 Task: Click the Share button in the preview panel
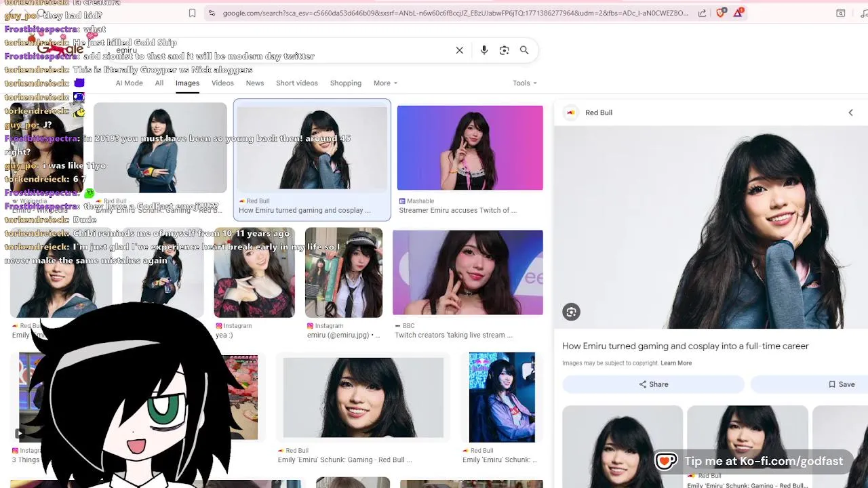tap(653, 384)
